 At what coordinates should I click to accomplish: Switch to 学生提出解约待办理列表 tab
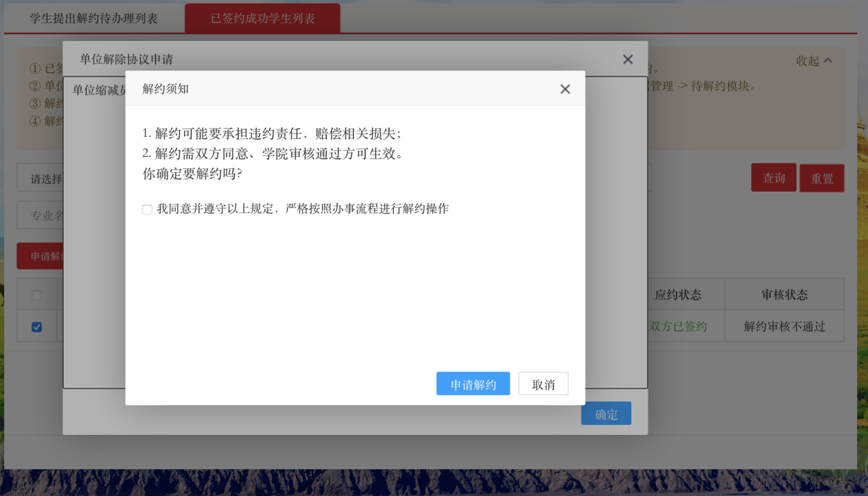coord(94,18)
